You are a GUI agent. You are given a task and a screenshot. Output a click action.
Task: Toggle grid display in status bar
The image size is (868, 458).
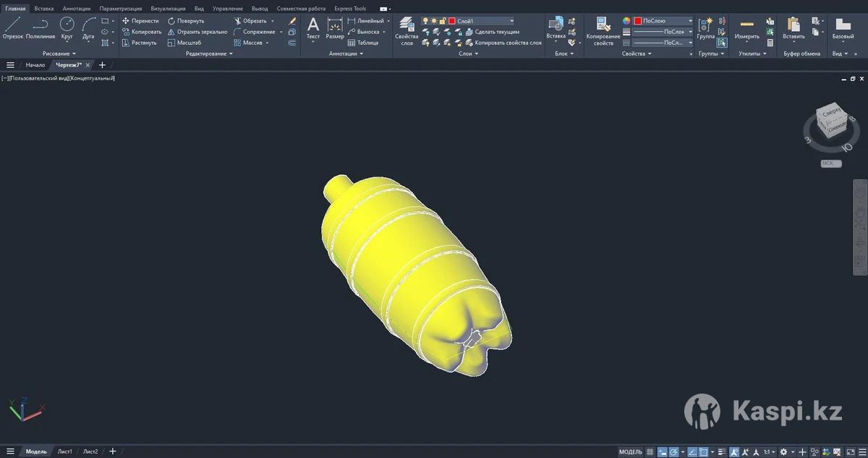(650, 451)
